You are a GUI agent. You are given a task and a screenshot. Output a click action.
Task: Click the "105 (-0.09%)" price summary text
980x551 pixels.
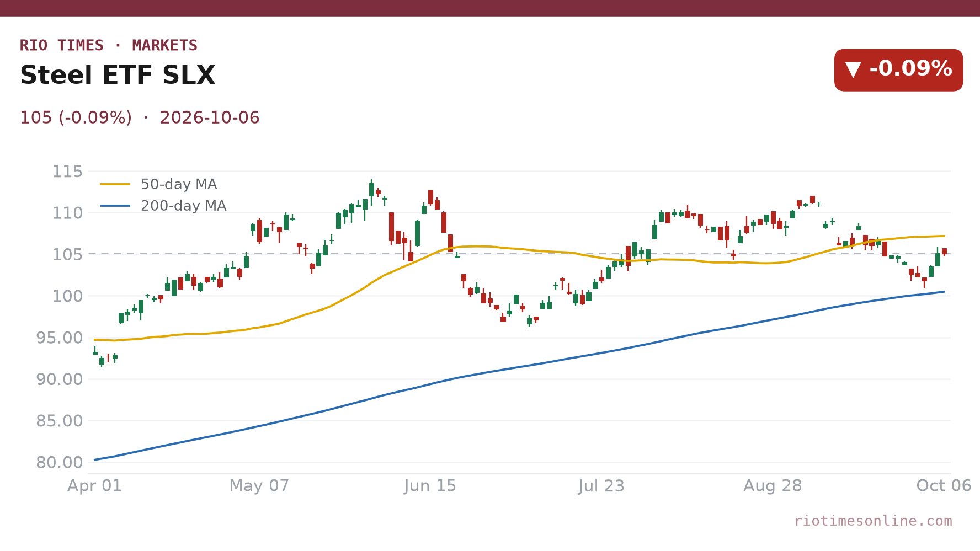(76, 117)
